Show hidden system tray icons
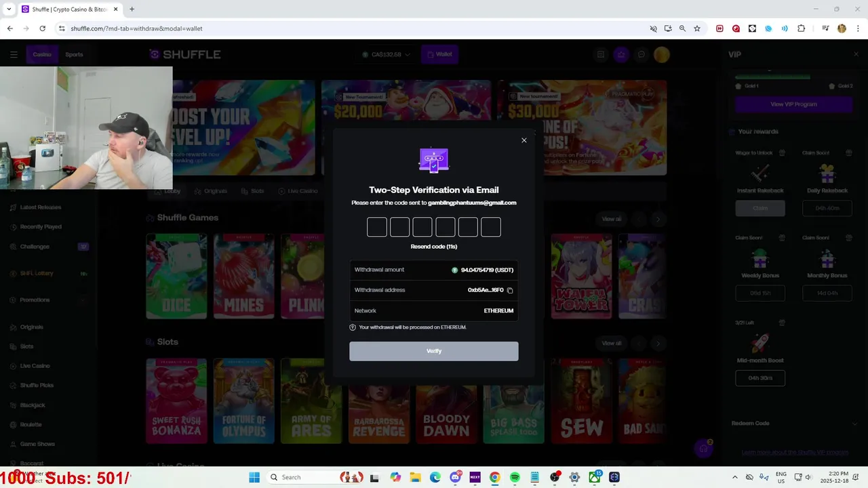Image resolution: width=868 pixels, height=488 pixels. pyautogui.click(x=734, y=477)
